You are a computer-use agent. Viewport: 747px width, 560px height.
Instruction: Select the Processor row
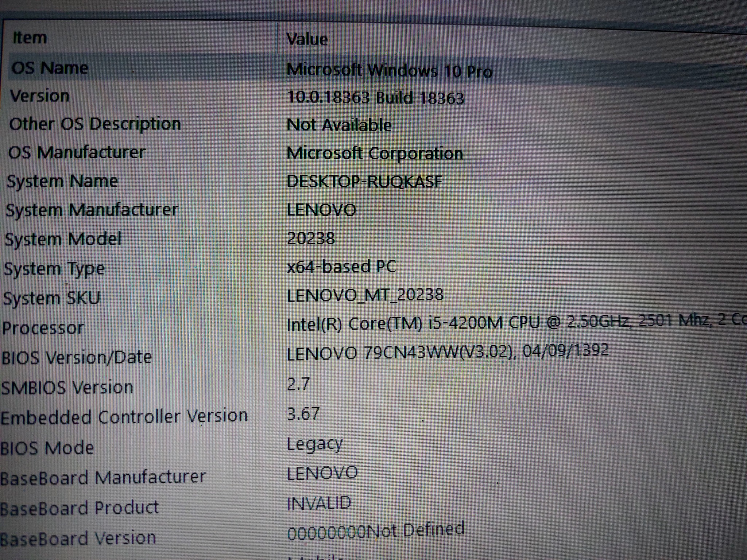43,328
